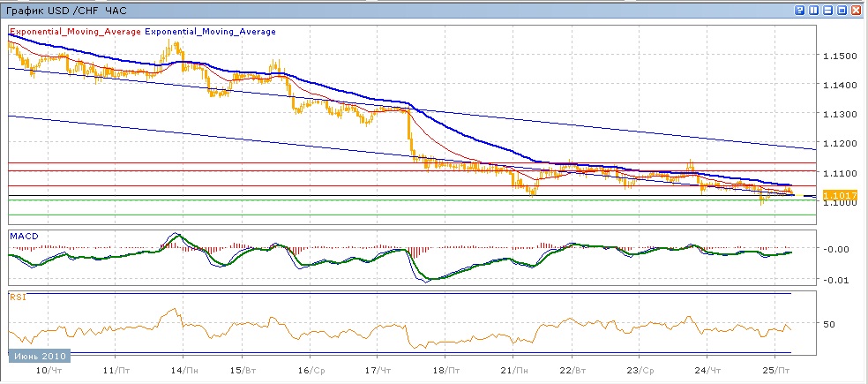
Task: Click the red Exponential_Moving_Average legend label
Action: (x=75, y=32)
